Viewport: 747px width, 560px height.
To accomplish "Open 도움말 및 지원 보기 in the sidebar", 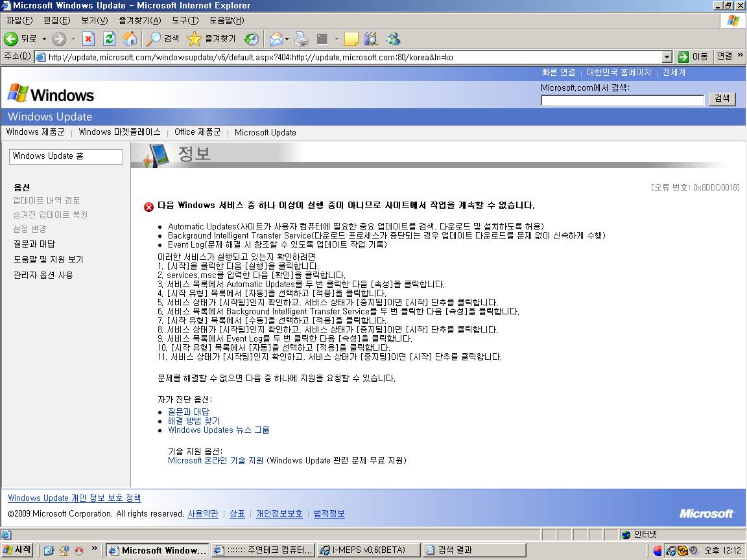I will [49, 259].
